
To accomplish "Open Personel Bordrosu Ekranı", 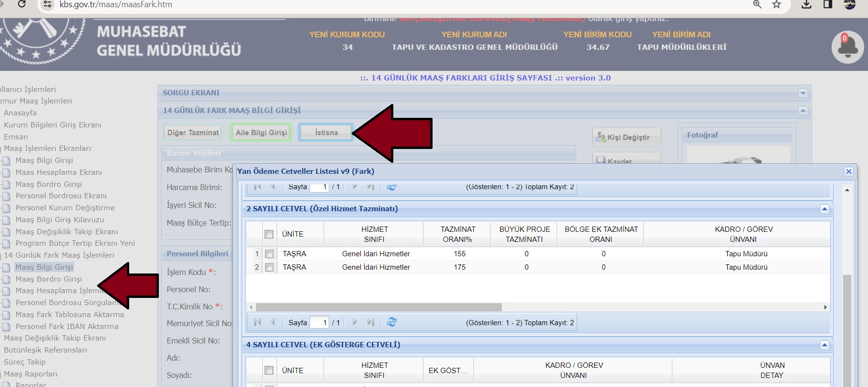I will 61,196.
